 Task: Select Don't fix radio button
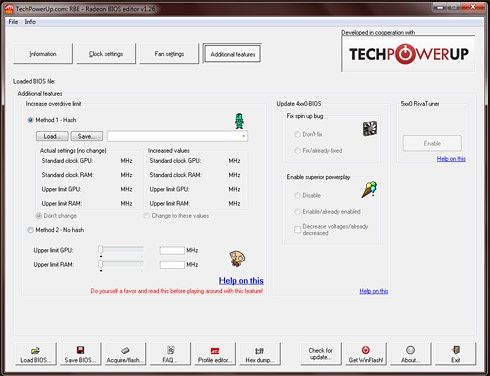tap(297, 134)
